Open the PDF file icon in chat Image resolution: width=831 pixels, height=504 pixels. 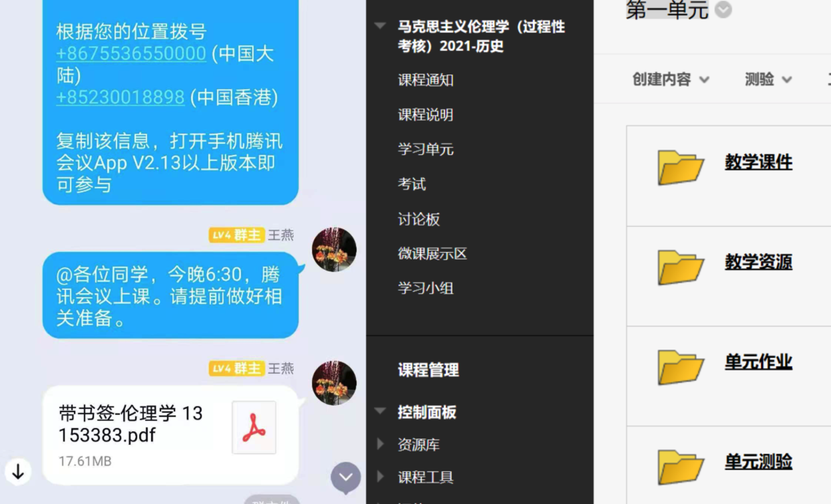pyautogui.click(x=254, y=428)
